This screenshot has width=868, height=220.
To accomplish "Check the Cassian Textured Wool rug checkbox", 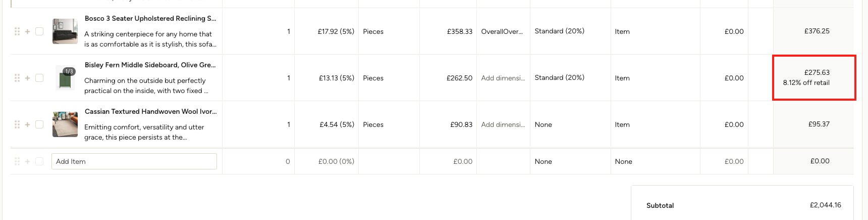I will tap(39, 124).
